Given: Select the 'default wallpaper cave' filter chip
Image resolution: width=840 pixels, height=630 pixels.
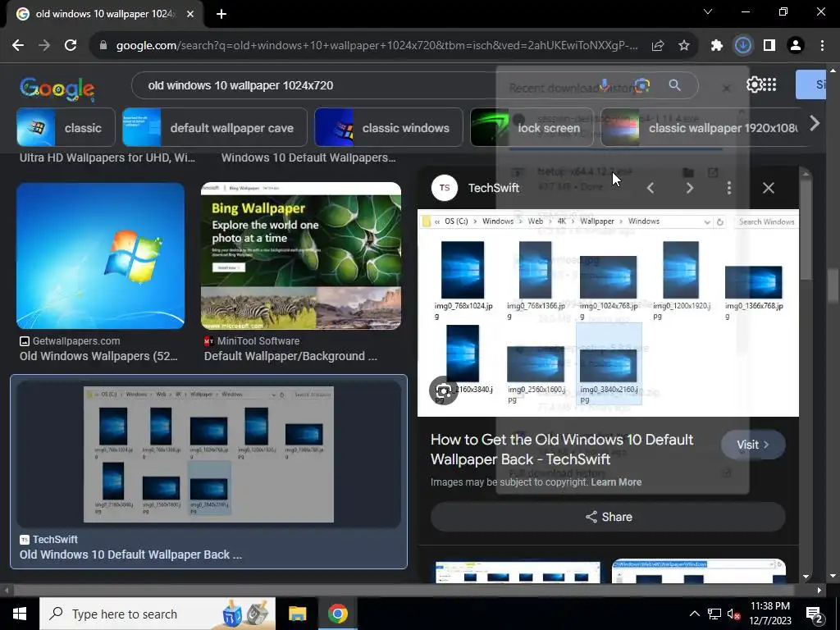Looking at the screenshot, I should (215, 127).
